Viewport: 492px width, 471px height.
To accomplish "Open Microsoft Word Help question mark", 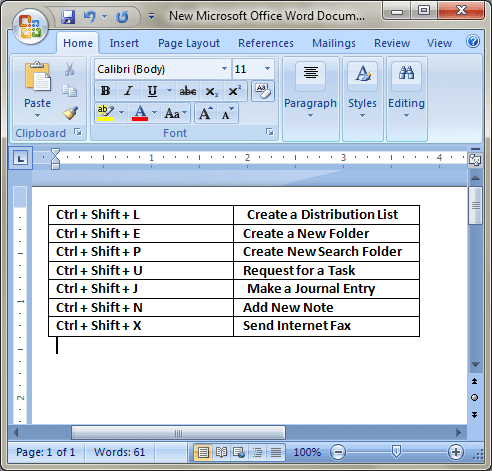I will tap(473, 41).
